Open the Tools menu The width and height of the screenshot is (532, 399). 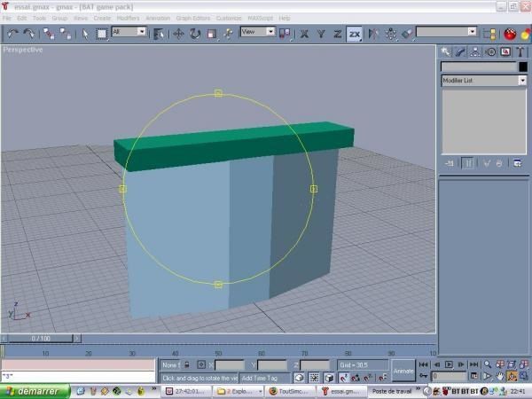[x=39, y=18]
